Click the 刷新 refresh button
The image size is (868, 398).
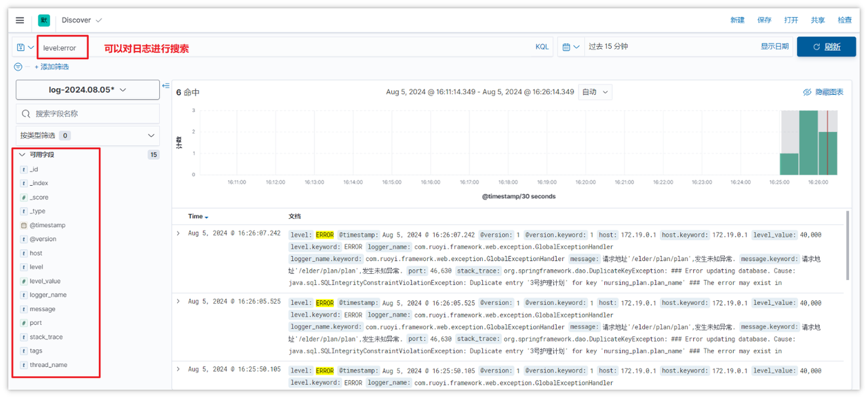[826, 47]
